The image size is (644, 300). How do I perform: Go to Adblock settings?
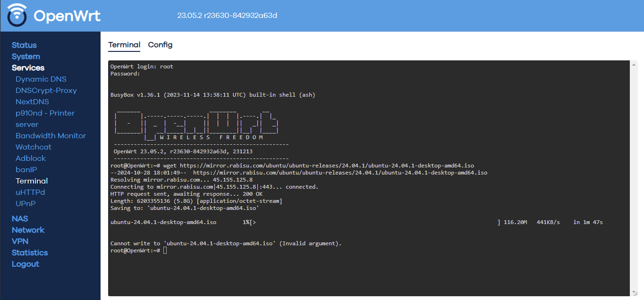tap(31, 158)
